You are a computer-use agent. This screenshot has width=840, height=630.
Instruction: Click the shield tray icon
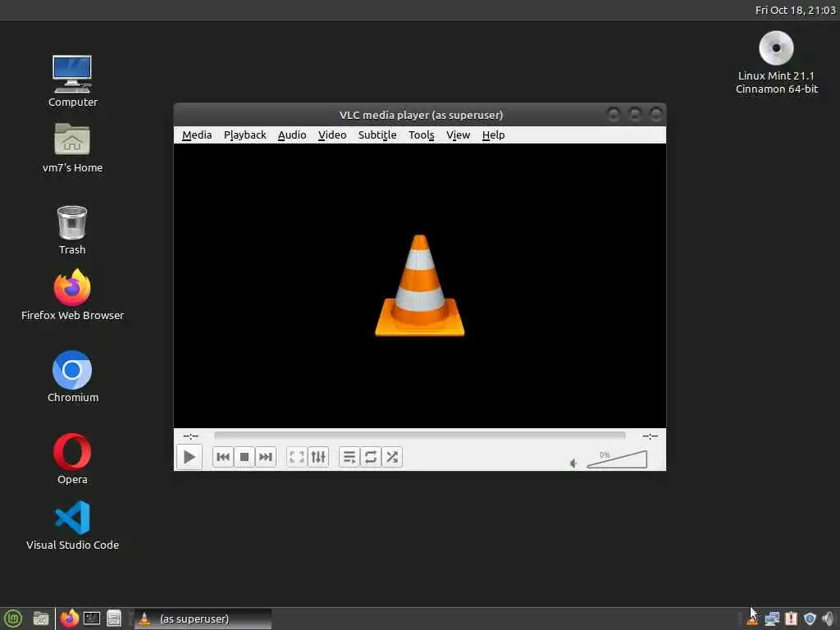click(810, 619)
